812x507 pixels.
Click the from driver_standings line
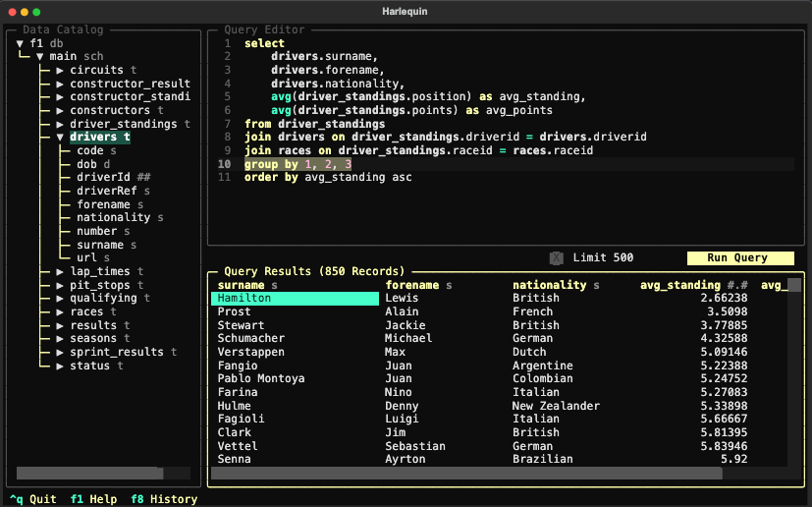[314, 124]
